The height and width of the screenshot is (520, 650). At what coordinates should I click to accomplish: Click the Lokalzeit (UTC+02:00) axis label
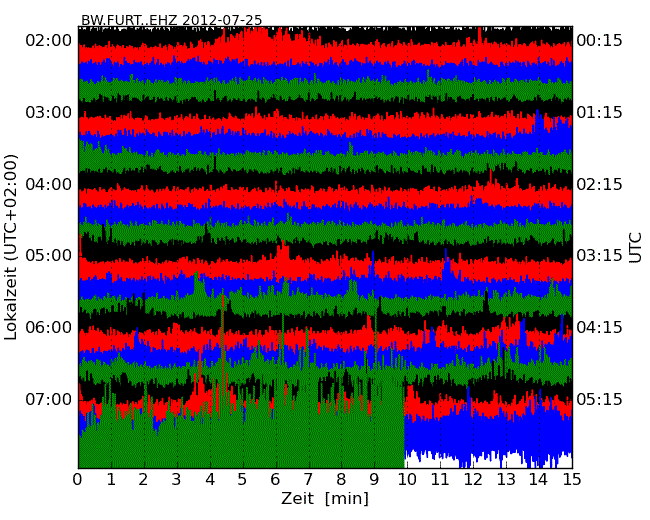[11, 247]
